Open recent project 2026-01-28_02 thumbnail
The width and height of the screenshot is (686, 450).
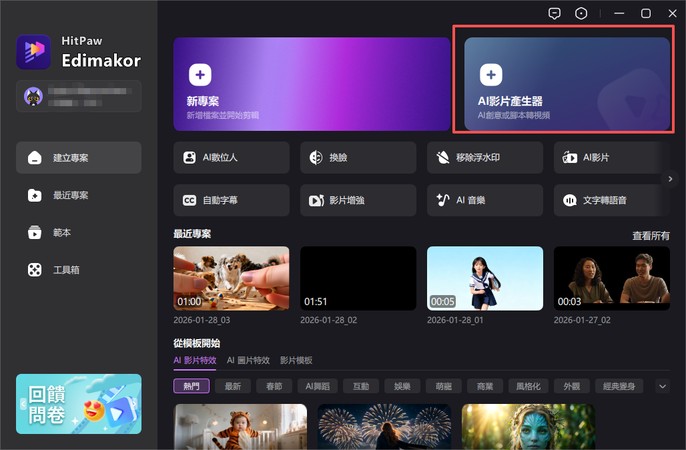coord(358,279)
